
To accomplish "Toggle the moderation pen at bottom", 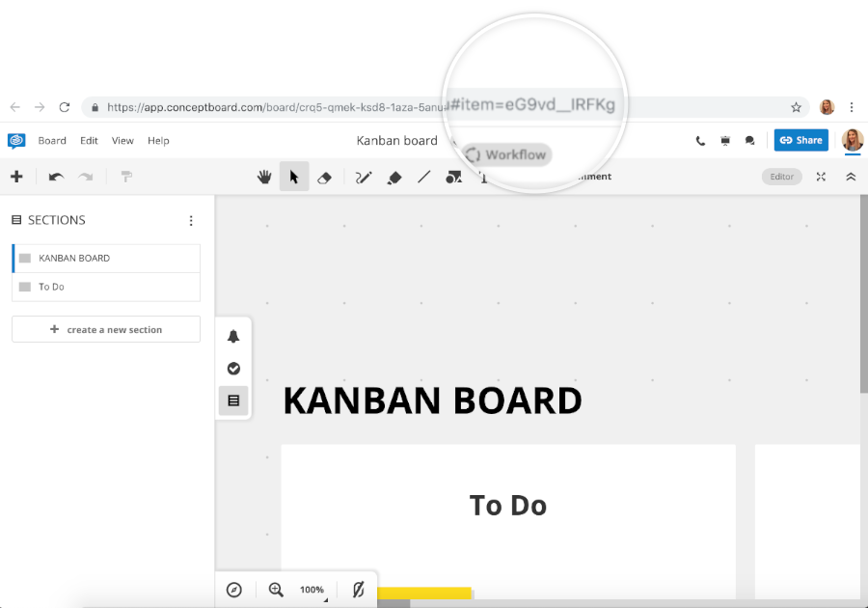I will (x=357, y=589).
